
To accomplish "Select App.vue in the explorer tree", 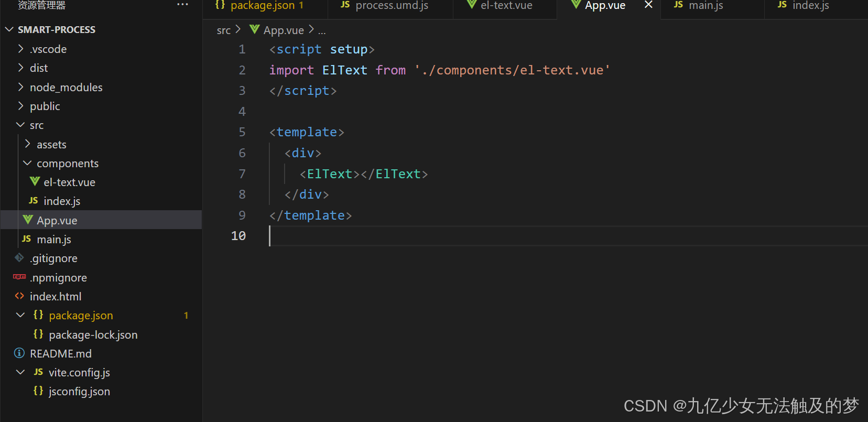I will point(101,220).
